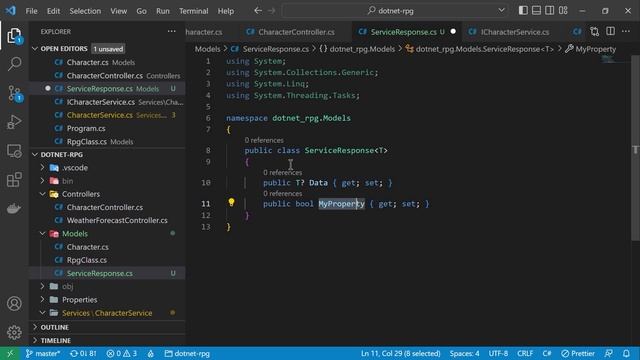The height and width of the screenshot is (360, 640).
Task: Go forward in navigation history
Action: (271, 11)
